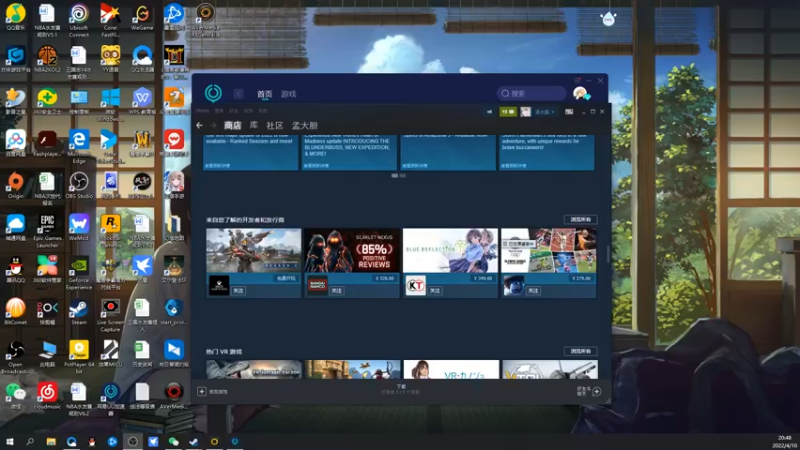
Task: Open the user avatar in accelerator window
Action: click(580, 93)
